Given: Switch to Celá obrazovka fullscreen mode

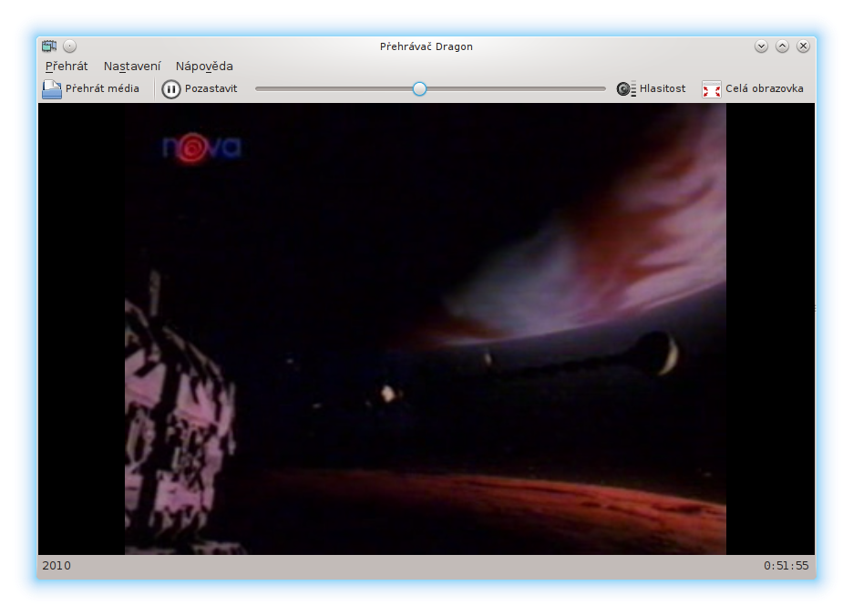Looking at the screenshot, I should coord(753,88).
